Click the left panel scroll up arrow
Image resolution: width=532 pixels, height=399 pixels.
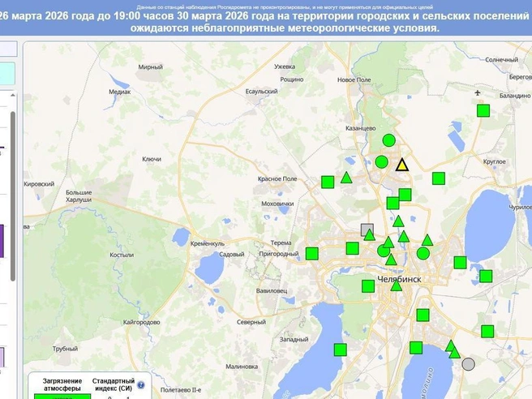12,96
